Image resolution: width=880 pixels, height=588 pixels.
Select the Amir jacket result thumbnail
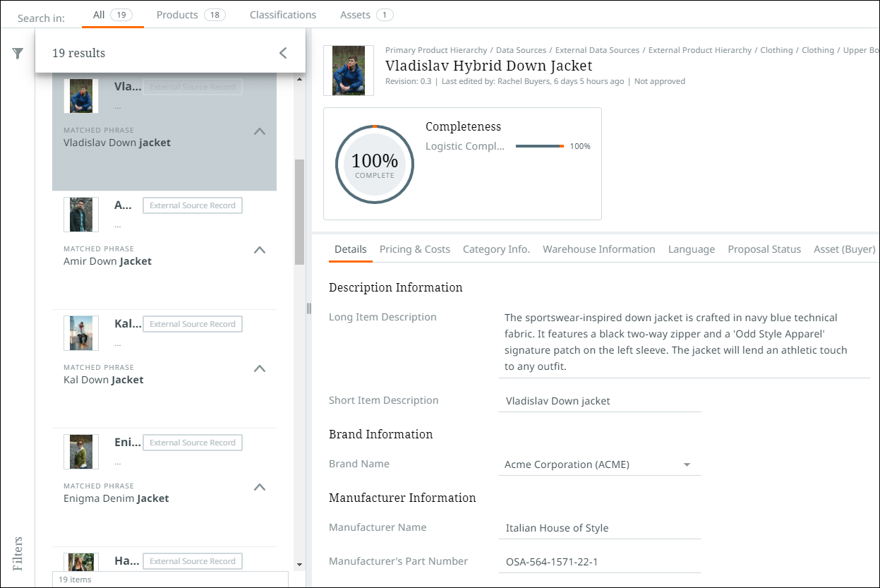pyautogui.click(x=81, y=215)
